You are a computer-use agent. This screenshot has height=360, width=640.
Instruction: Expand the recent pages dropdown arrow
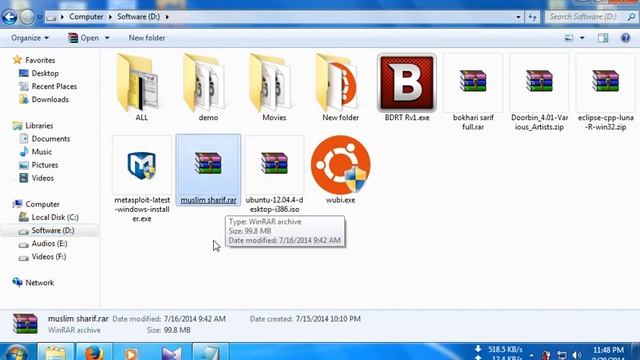[x=40, y=17]
